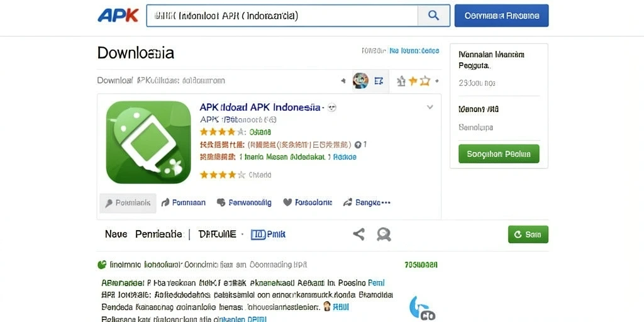
Task: Click the green 'Sam' refresh button
Action: pos(528,235)
